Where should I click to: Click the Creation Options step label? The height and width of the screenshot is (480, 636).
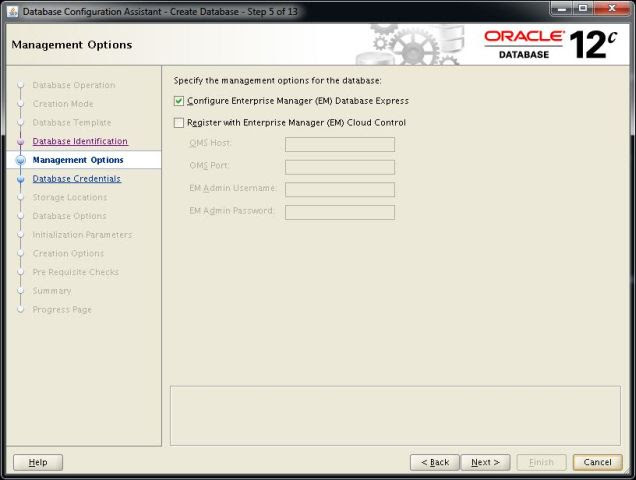(x=68, y=253)
